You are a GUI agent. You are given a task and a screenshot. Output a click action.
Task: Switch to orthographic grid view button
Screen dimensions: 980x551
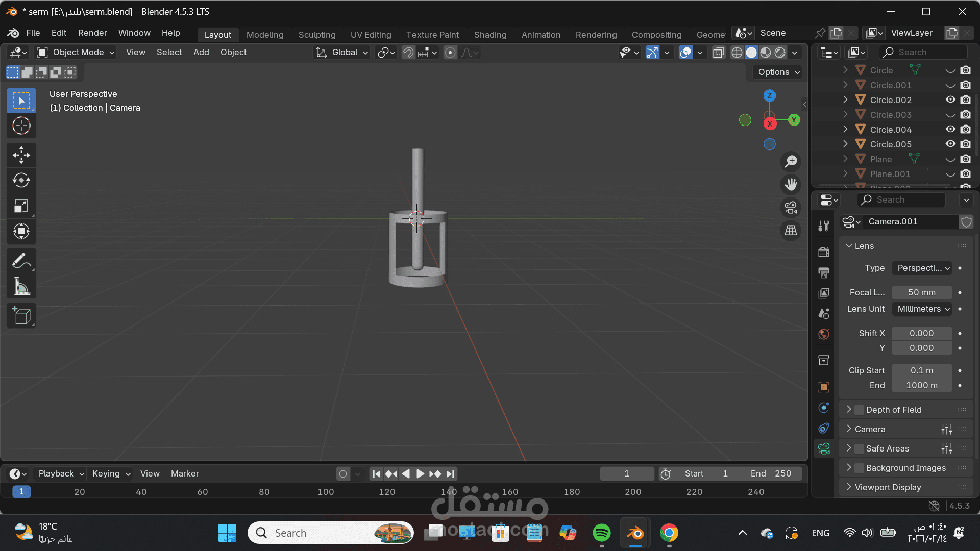[791, 231]
